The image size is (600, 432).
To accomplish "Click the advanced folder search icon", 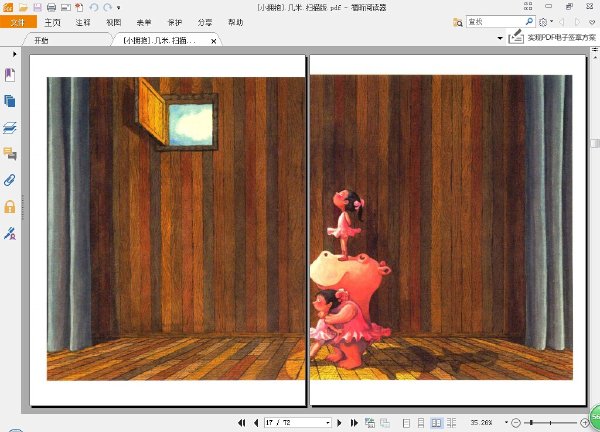I will coord(458,22).
